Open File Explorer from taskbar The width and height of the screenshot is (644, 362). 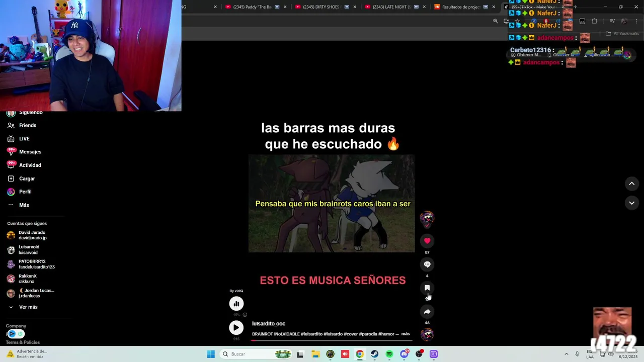[315, 354]
